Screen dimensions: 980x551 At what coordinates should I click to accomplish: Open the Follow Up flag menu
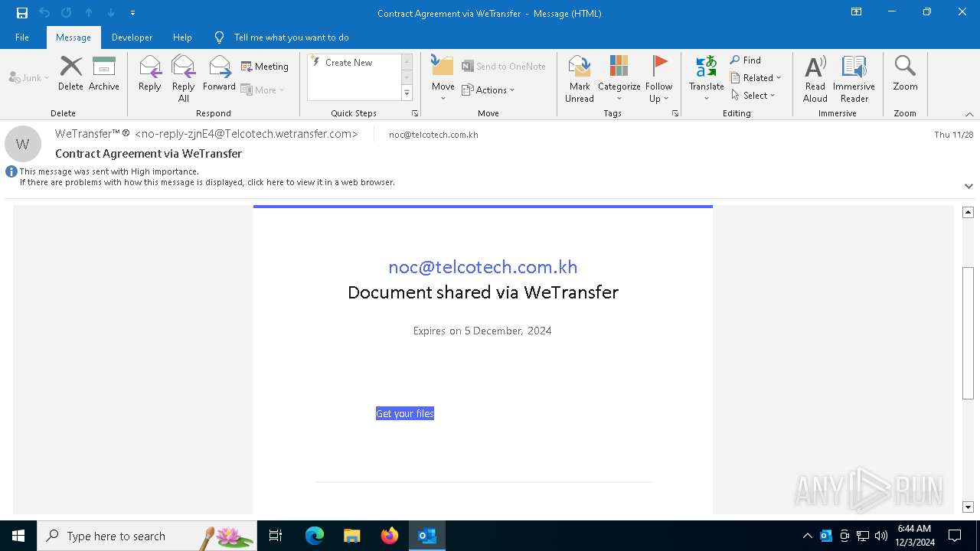[x=658, y=79]
